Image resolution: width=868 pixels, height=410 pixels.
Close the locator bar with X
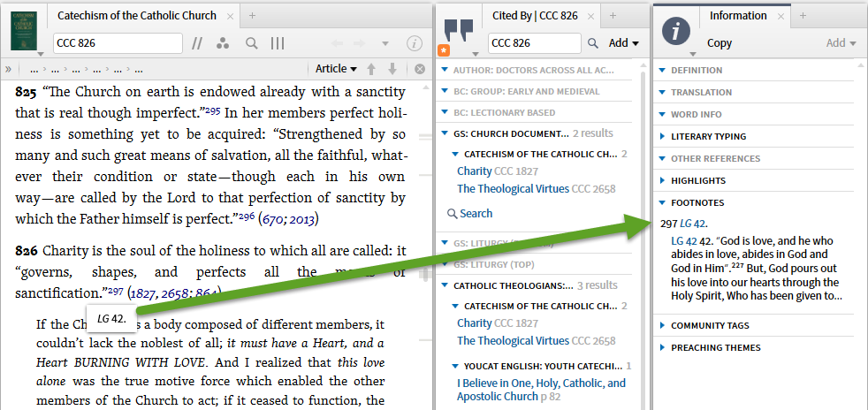point(420,69)
